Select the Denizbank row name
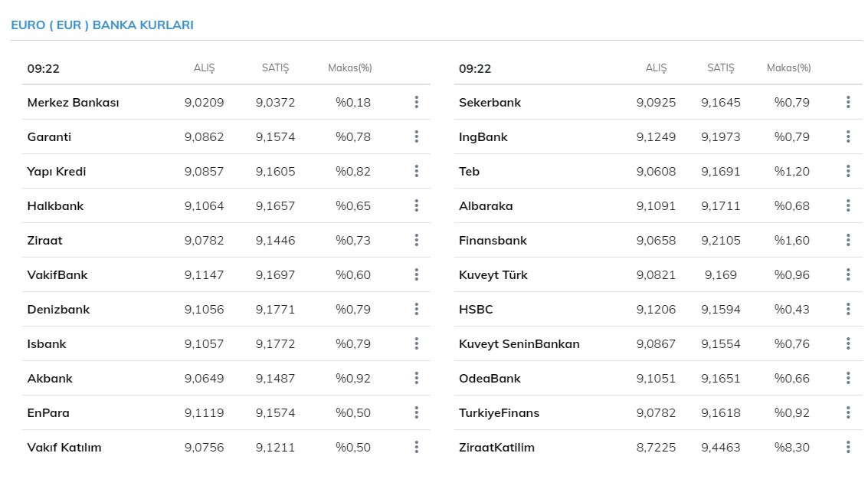Screen dimensions: 868x486 [58, 310]
